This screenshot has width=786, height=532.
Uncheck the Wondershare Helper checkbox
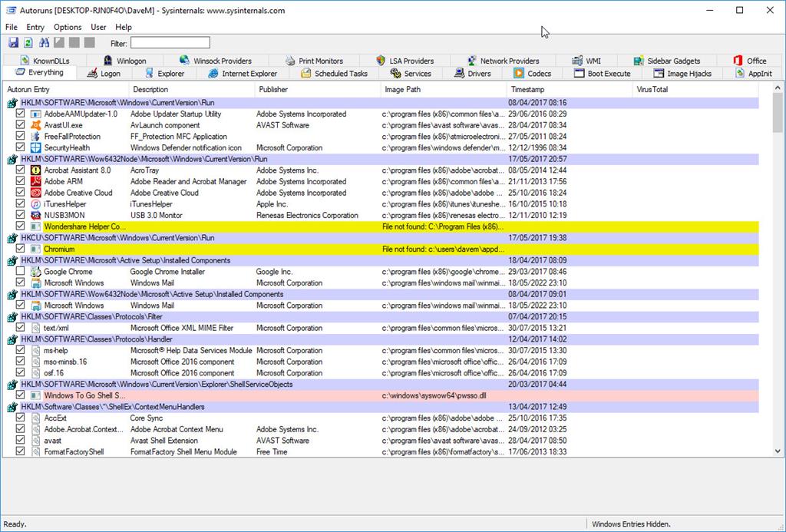tap(20, 226)
